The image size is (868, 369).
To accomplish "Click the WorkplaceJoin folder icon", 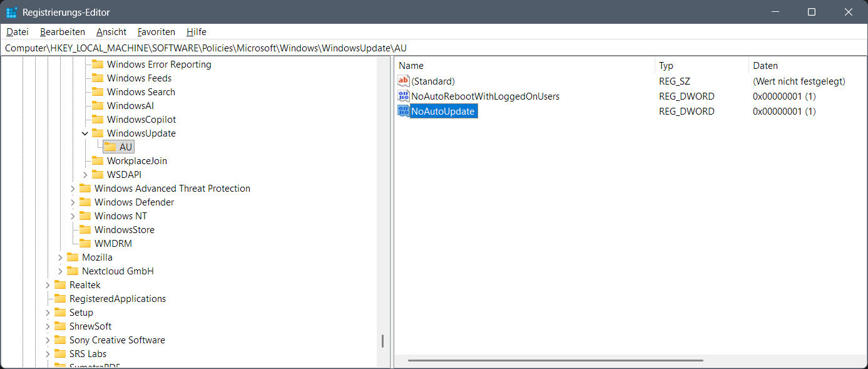I will pyautogui.click(x=98, y=160).
